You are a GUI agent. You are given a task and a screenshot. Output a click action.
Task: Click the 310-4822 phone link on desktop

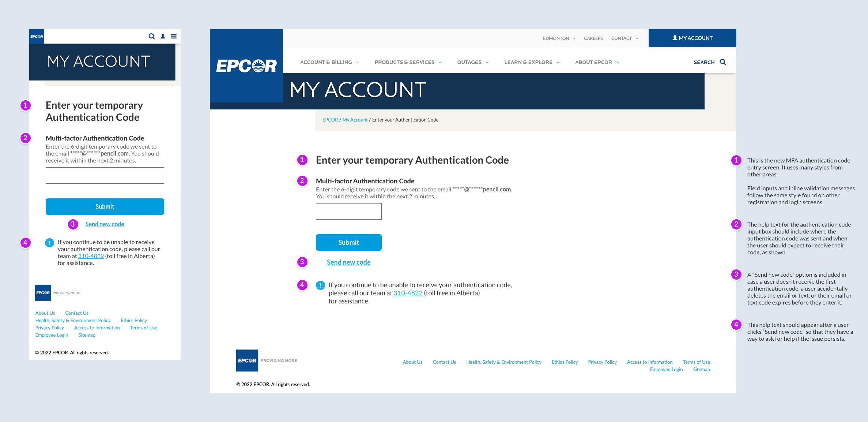[x=408, y=293]
